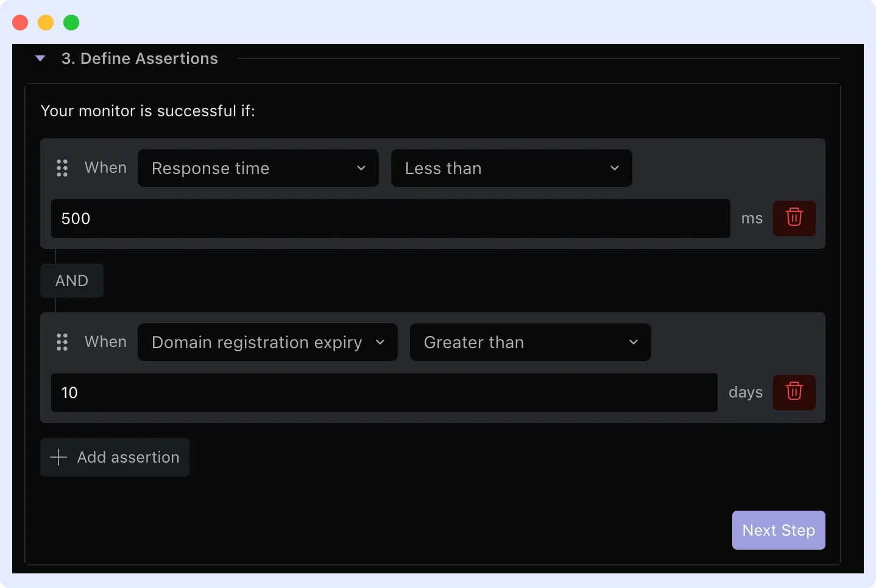Image resolution: width=876 pixels, height=588 pixels.
Task: Select the 500 ms value field
Action: click(x=390, y=219)
